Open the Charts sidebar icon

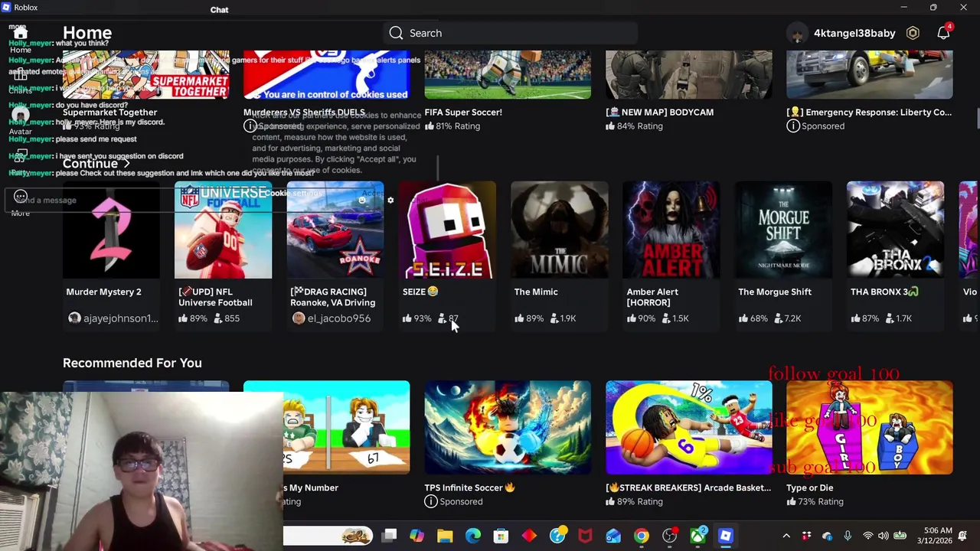coord(21,75)
